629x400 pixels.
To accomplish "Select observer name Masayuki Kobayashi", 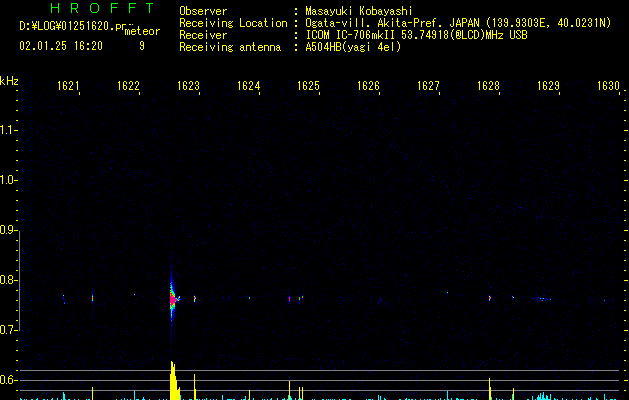I will pyautogui.click(x=359, y=11).
